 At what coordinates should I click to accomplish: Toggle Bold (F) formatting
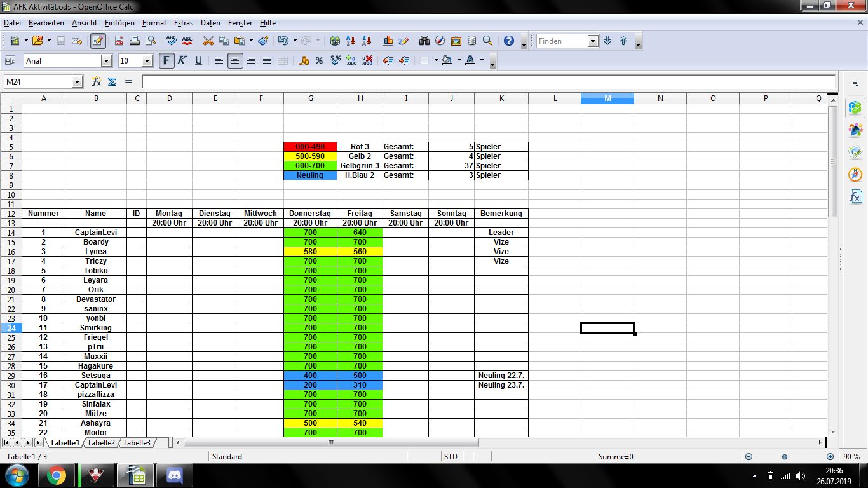point(166,60)
